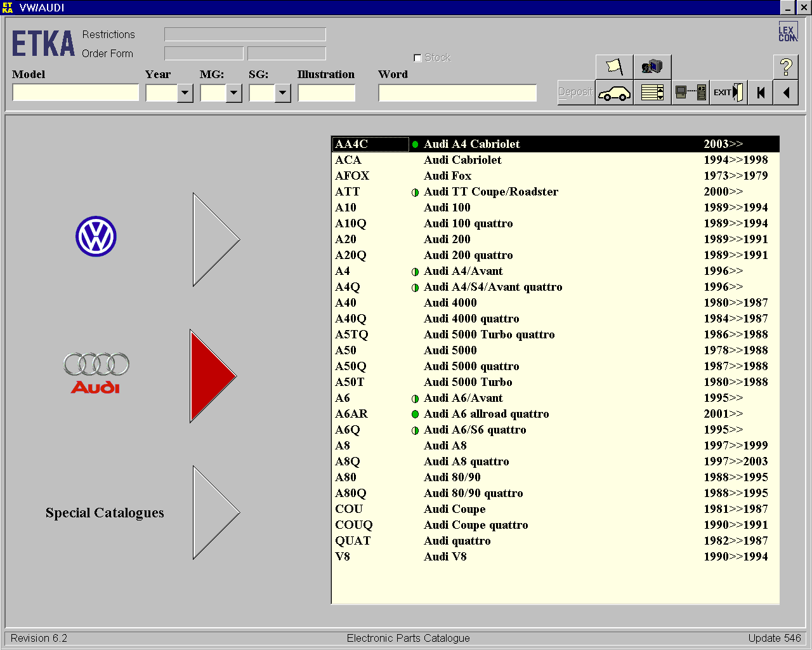Click the half-green marker on A4/S4/Avant quattro row
This screenshot has height=650, width=812.
click(416, 288)
